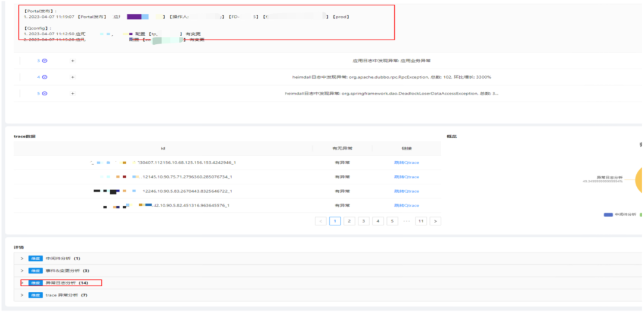
Task: Click the 链接 column header
Action: (x=406, y=149)
